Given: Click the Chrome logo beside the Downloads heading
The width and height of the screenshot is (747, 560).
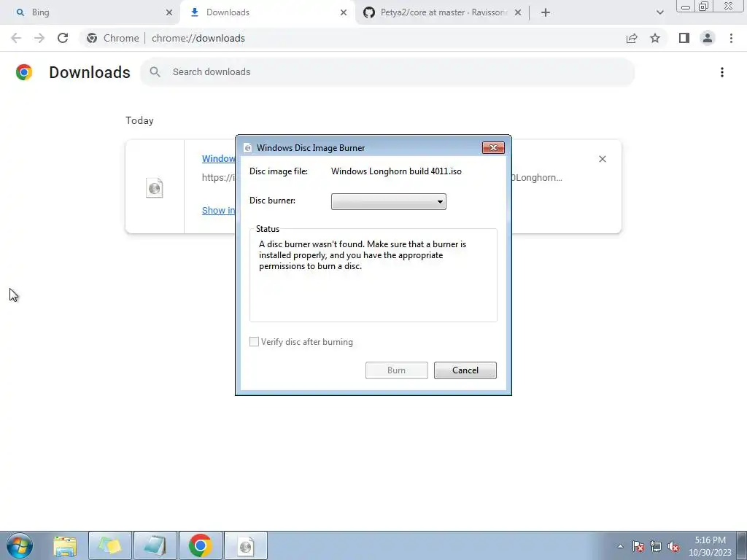Looking at the screenshot, I should coord(24,72).
